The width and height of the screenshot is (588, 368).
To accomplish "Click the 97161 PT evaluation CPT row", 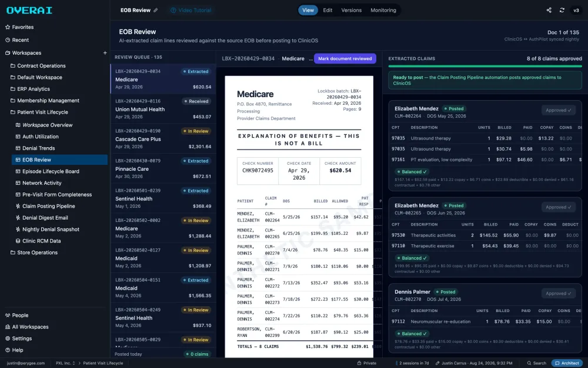I will 485,160.
